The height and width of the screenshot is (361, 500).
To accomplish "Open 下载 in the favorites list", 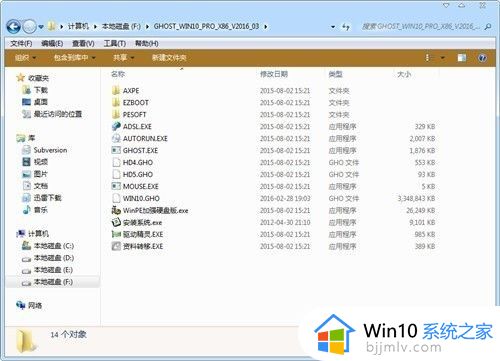I will coord(41,90).
